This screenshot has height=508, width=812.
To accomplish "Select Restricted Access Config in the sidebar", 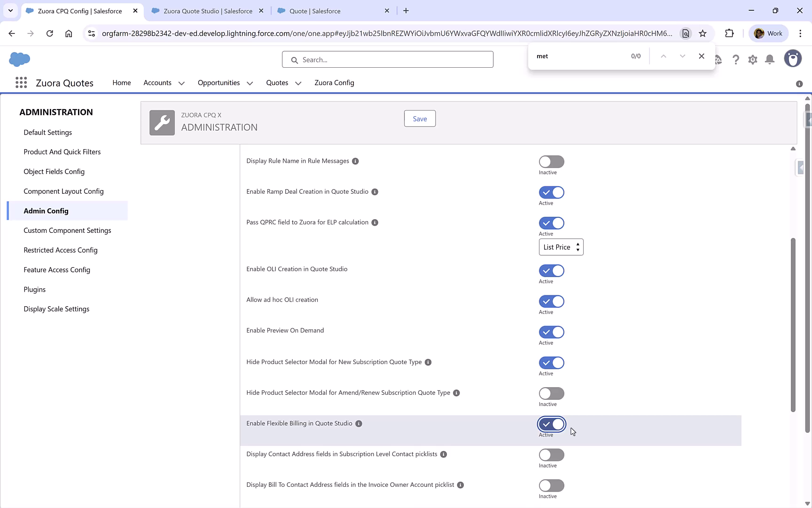I will [x=60, y=250].
